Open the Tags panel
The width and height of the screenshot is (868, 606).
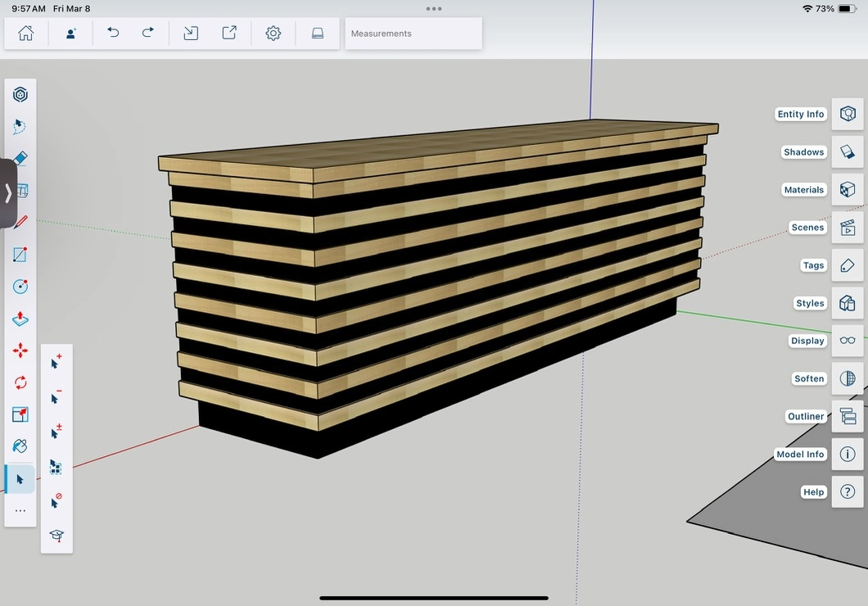click(848, 265)
